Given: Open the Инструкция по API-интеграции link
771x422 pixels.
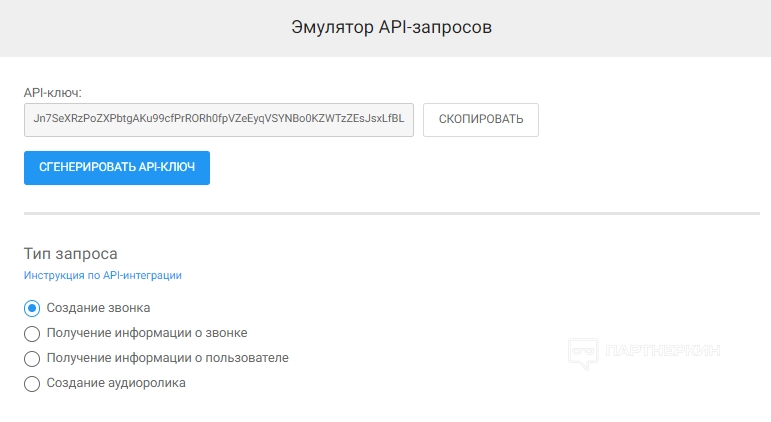Looking at the screenshot, I should point(102,275).
